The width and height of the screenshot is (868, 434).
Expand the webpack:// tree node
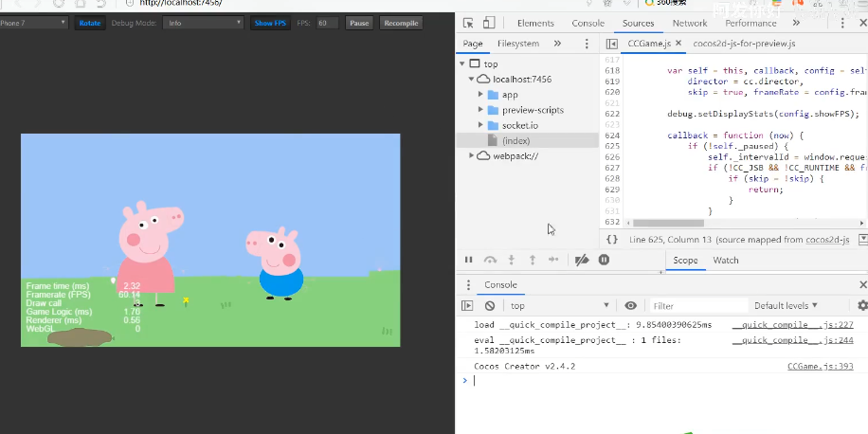[471, 156]
